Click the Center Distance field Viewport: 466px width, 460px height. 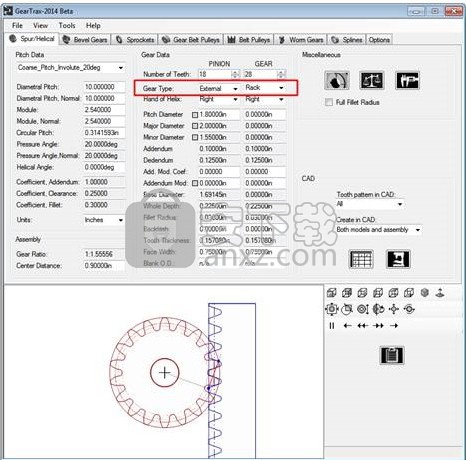point(104,266)
